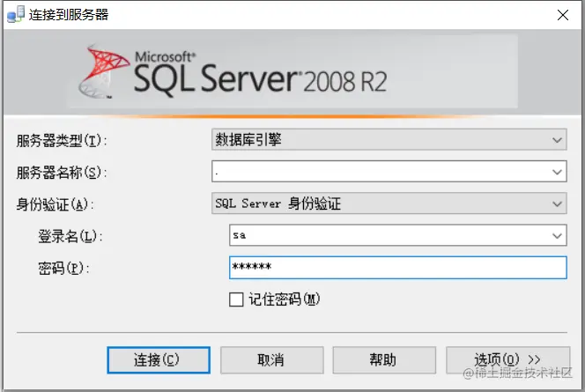Expand the 登录名 combo box arrow
This screenshot has height=392, width=585.
tap(557, 236)
